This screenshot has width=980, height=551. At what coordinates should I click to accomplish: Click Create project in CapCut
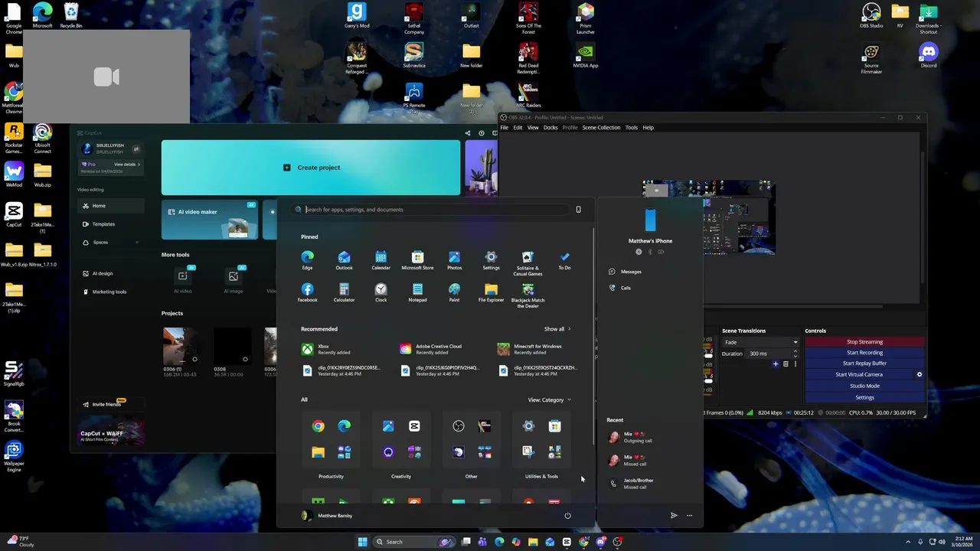[311, 168]
